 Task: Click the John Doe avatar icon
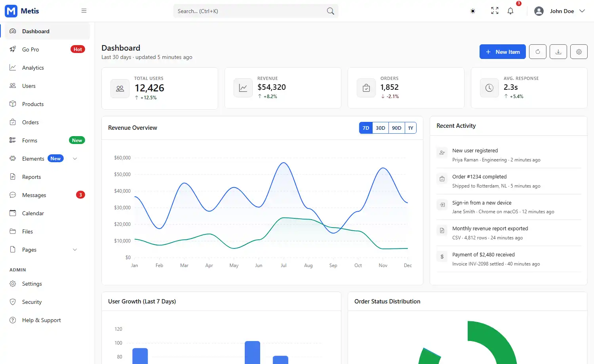click(x=539, y=11)
